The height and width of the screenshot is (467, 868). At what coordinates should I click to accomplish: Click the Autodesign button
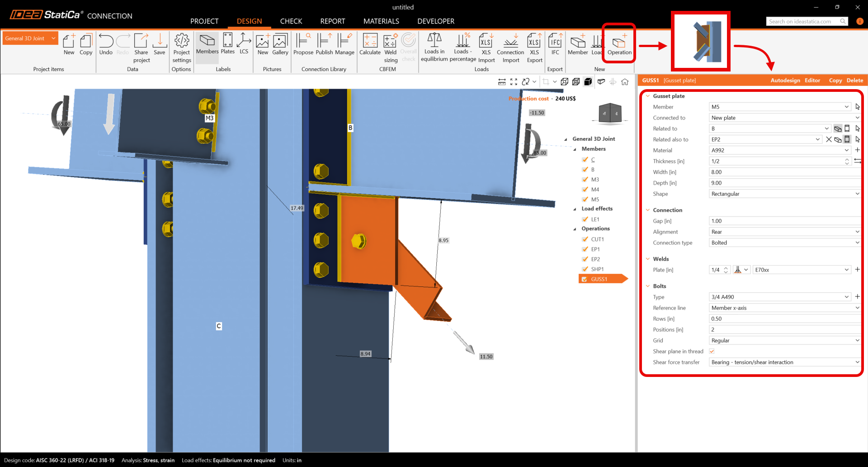coord(785,81)
